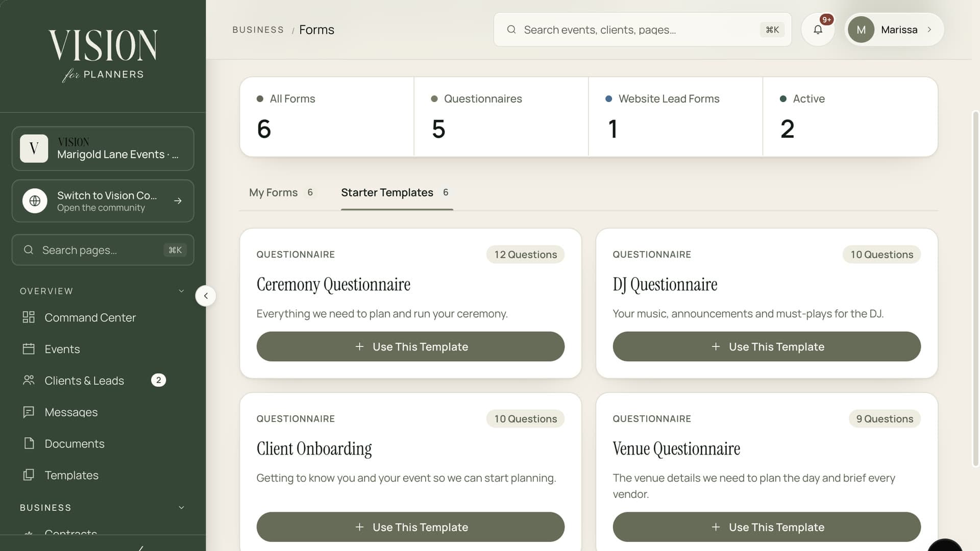Click the Templates sidebar item
The image size is (980, 551).
click(x=71, y=475)
